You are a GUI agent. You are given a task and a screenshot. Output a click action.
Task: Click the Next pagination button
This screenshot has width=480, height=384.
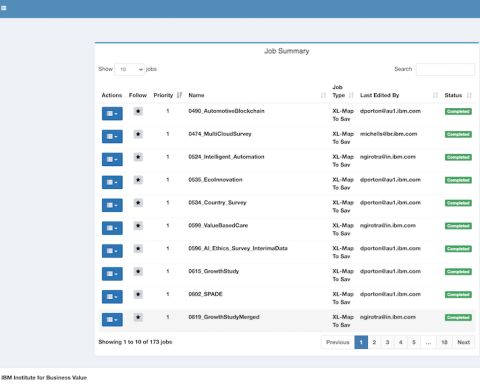[464, 342]
